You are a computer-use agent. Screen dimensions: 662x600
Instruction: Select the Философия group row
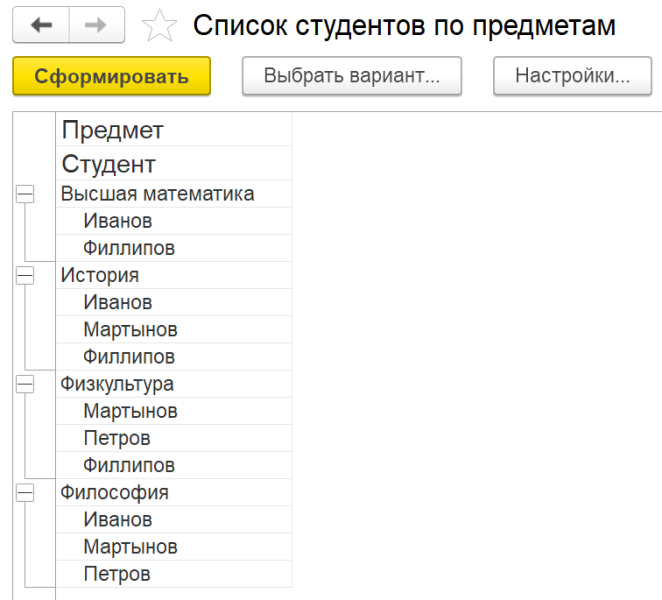pos(114,492)
